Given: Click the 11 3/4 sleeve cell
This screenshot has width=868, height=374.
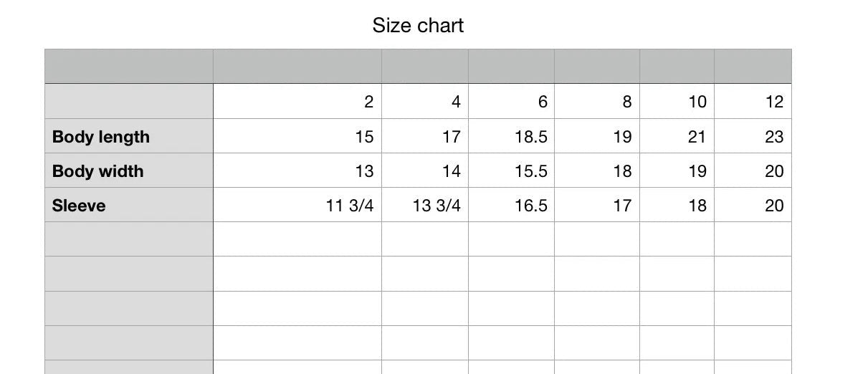Looking at the screenshot, I should pyautogui.click(x=297, y=205).
